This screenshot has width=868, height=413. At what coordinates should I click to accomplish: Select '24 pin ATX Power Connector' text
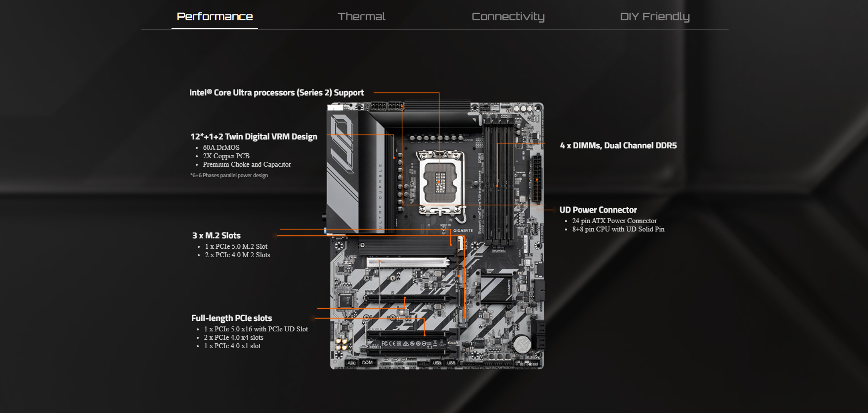[614, 221]
